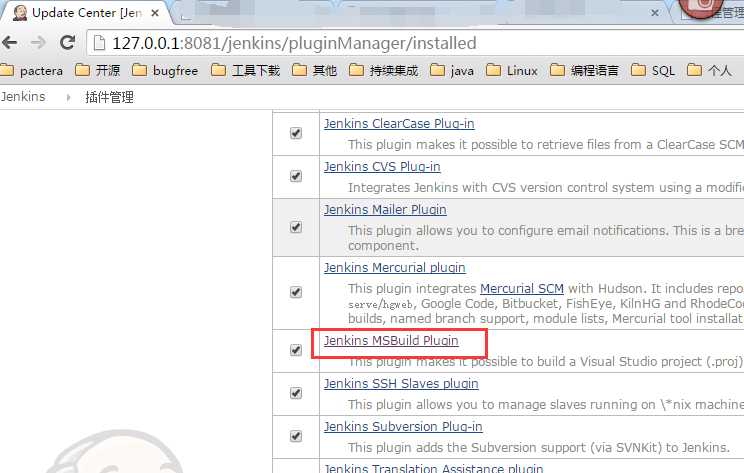The height and width of the screenshot is (473, 744).
Task: Open the 持续集成 bookmark folder
Action: coord(383,71)
